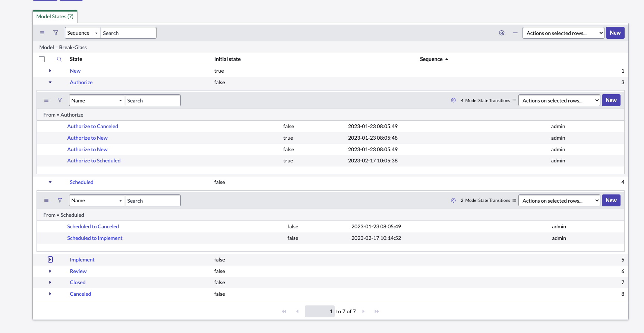Open the Scheduled to Implement link
Image resolution: width=644 pixels, height=333 pixels.
pyautogui.click(x=95, y=238)
